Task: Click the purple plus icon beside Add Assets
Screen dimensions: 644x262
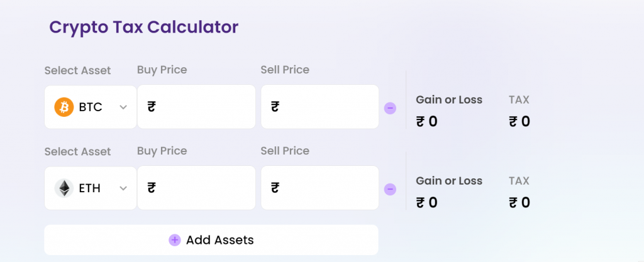Action: [x=175, y=240]
